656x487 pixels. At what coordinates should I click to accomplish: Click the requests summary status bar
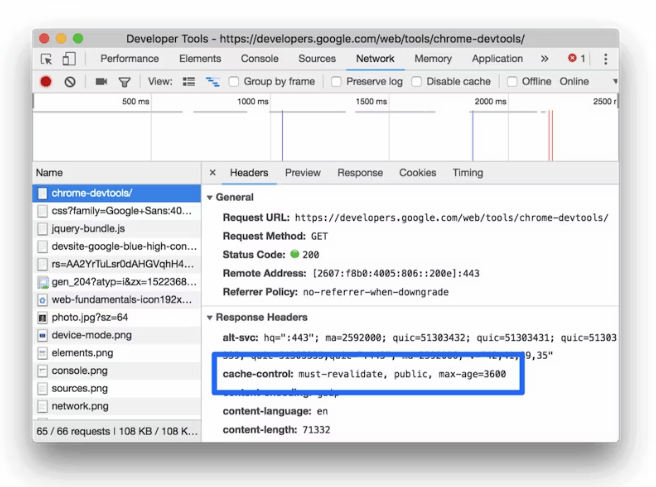click(117, 431)
